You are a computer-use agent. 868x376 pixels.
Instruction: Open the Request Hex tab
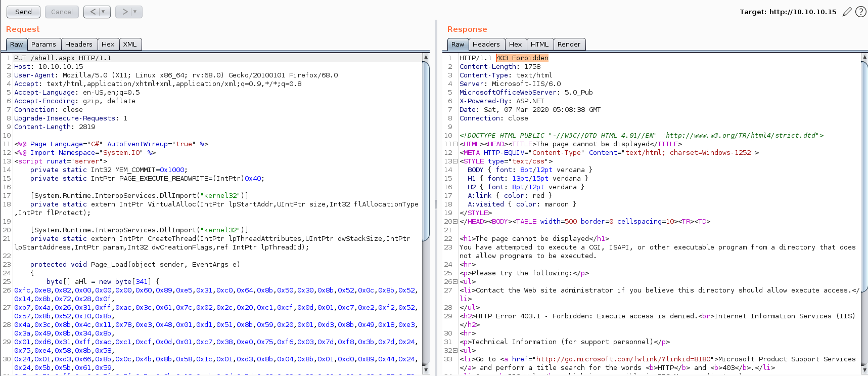[108, 45]
